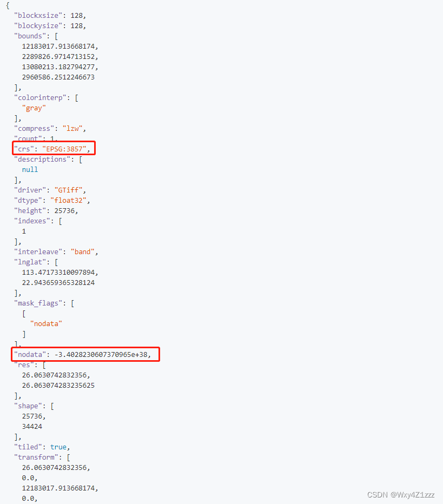The image size is (443, 504).
Task: Click the res key label
Action: coord(27,364)
